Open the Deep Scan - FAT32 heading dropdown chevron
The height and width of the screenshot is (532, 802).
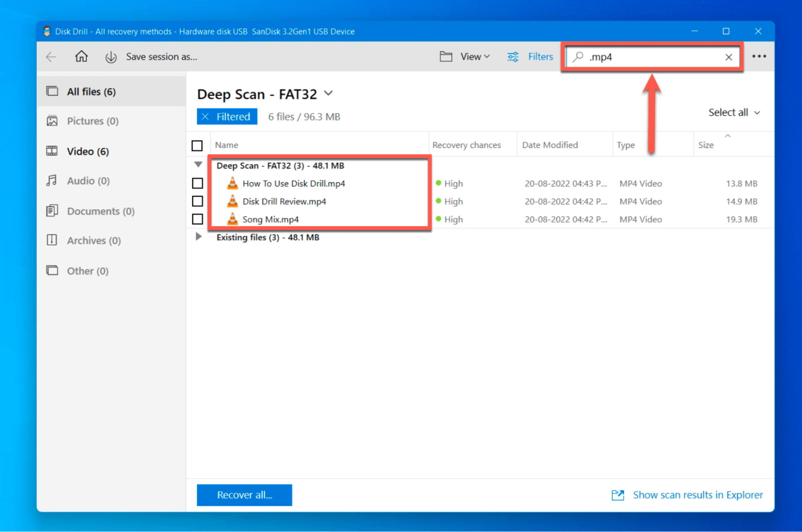pos(329,94)
